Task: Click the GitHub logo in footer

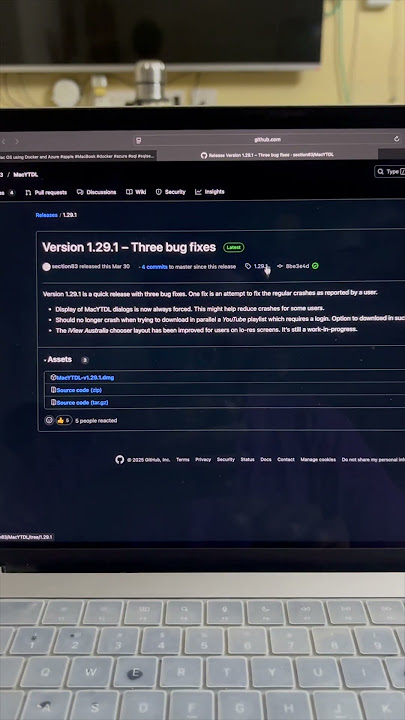Action: pos(120,460)
